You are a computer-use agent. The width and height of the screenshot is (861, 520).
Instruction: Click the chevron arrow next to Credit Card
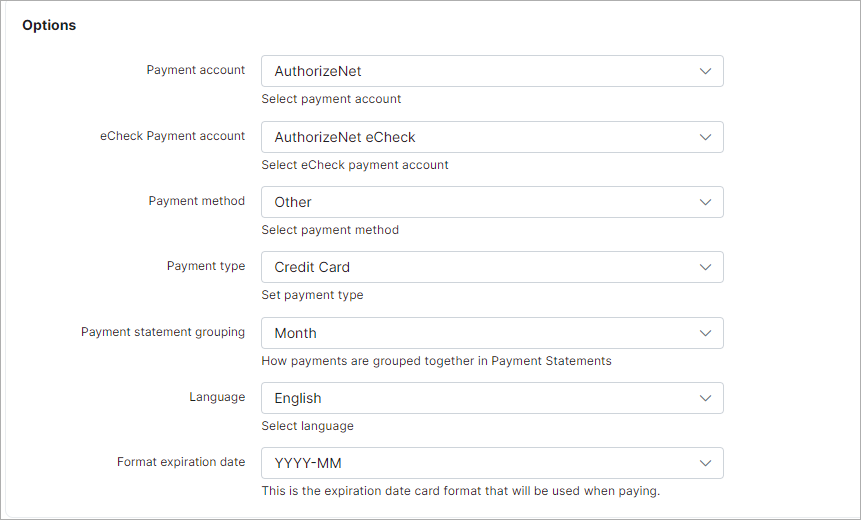coord(705,267)
